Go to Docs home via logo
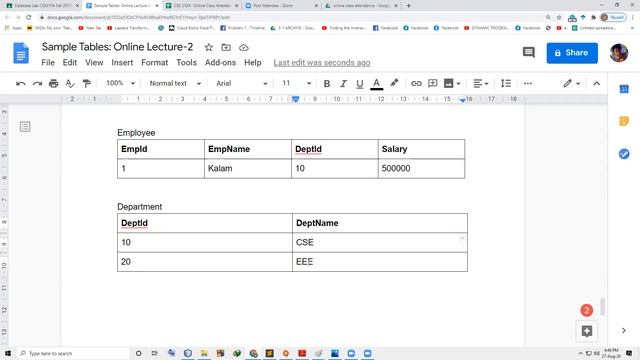 21,53
